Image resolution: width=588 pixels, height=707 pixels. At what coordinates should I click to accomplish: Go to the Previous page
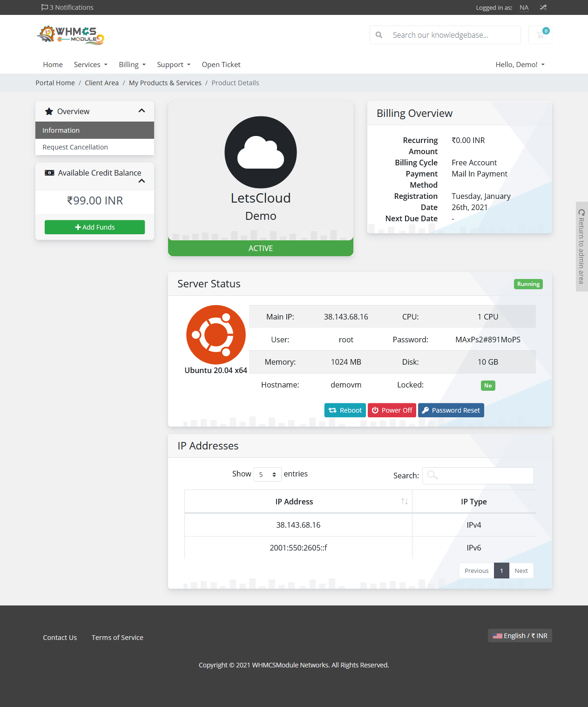[x=476, y=571]
